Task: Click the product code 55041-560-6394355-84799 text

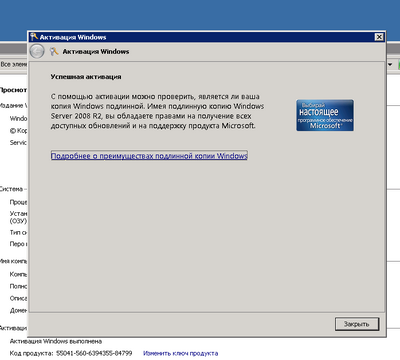Action: 94,353
